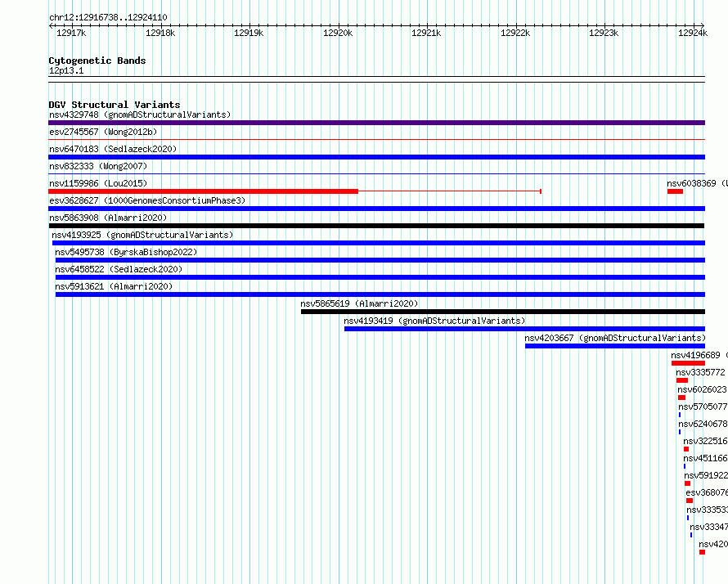The height and width of the screenshot is (584, 728).
Task: Click the black bar under nsv5865619
Action: click(x=503, y=312)
